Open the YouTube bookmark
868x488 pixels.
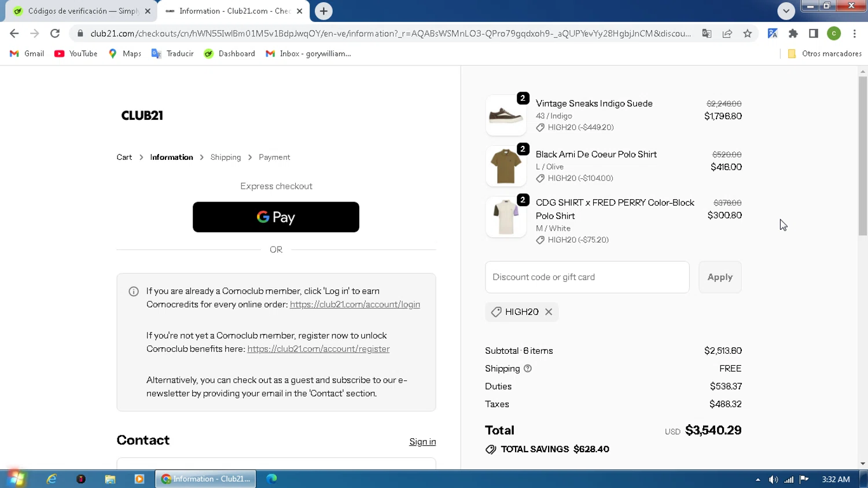(76, 53)
